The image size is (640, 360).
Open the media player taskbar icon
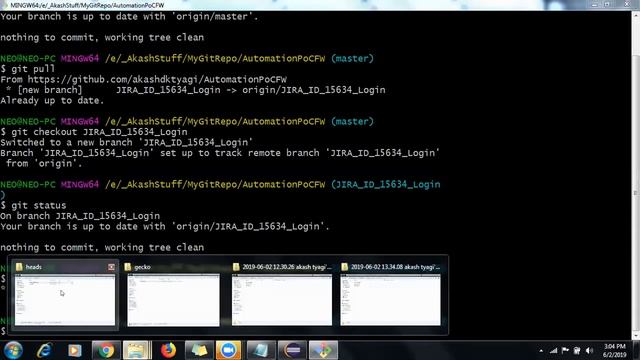(x=75, y=350)
